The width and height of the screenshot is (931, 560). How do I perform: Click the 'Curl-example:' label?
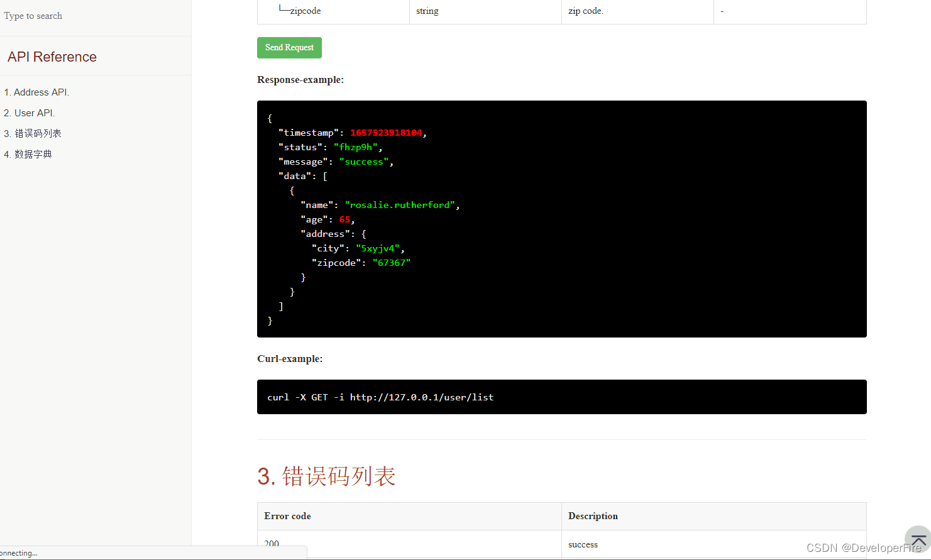(x=290, y=359)
